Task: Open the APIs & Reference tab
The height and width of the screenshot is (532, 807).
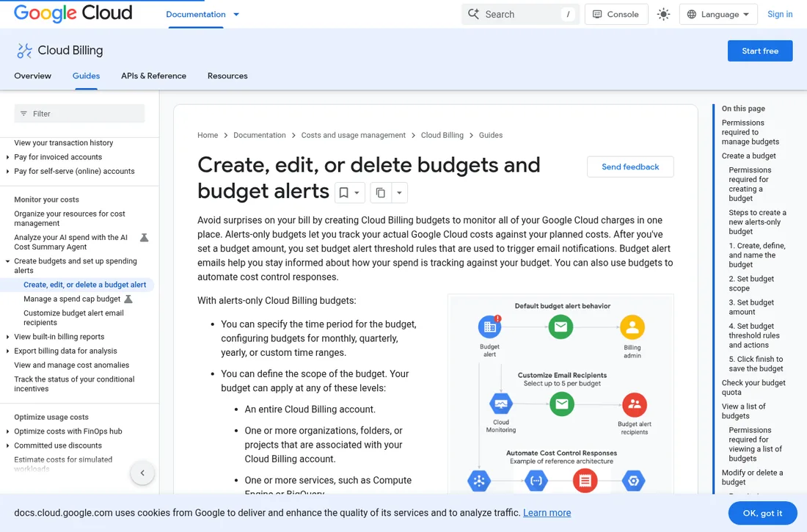Action: click(x=153, y=76)
